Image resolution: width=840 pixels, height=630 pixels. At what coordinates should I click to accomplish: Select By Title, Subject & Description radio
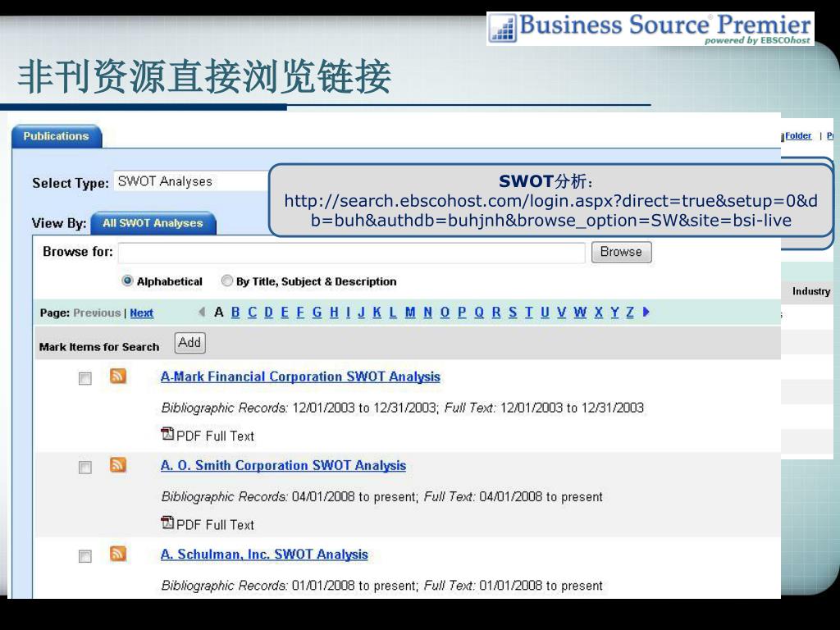(227, 281)
